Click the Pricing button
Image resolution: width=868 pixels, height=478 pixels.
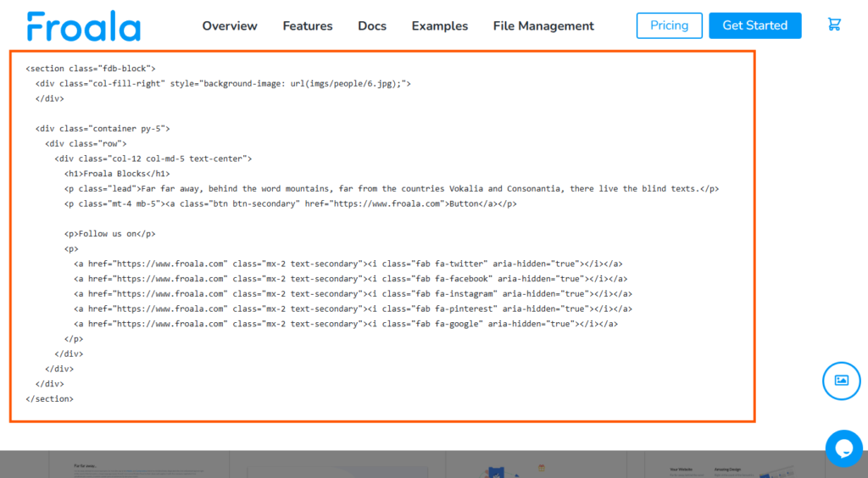(670, 25)
